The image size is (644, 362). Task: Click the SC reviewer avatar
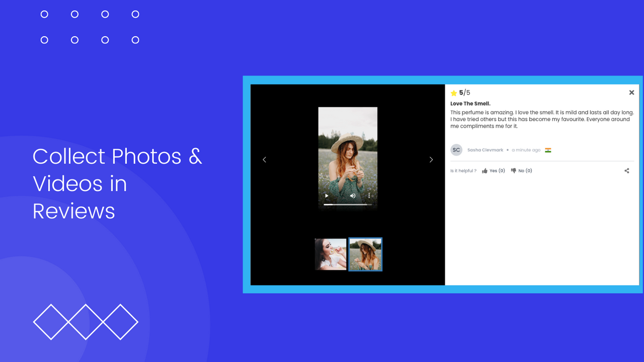(456, 150)
